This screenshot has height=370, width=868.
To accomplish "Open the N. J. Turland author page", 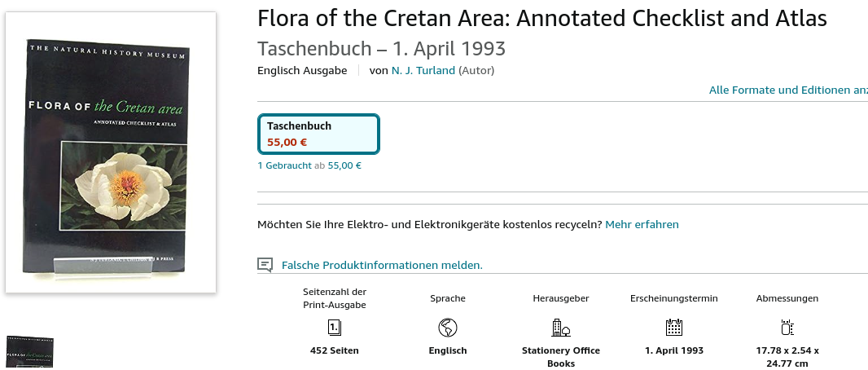I will tap(423, 70).
